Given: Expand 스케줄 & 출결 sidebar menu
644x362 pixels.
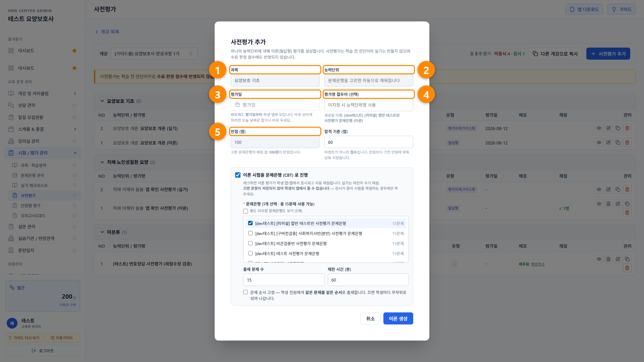Looking at the screenshot, I should click(x=43, y=129).
